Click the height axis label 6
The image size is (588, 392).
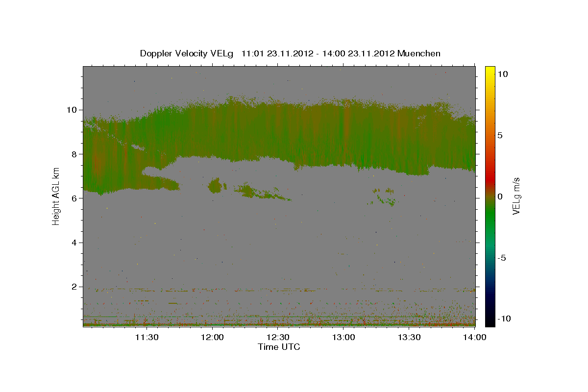75,198
